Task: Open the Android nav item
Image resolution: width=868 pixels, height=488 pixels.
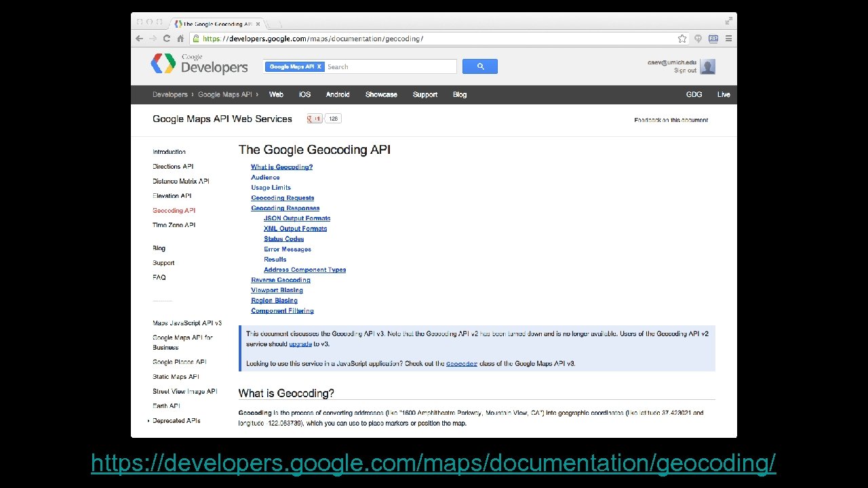Action: point(338,95)
